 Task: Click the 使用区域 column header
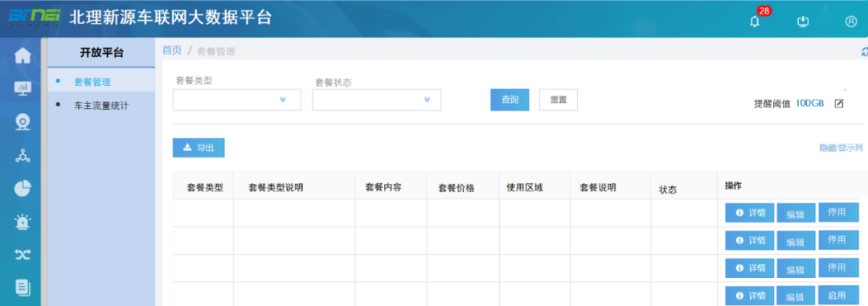click(x=525, y=187)
